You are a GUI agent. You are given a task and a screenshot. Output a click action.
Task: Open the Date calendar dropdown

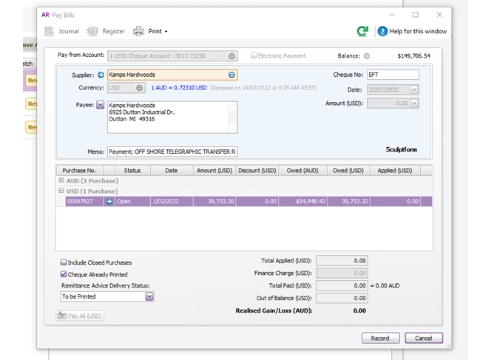coord(414,90)
